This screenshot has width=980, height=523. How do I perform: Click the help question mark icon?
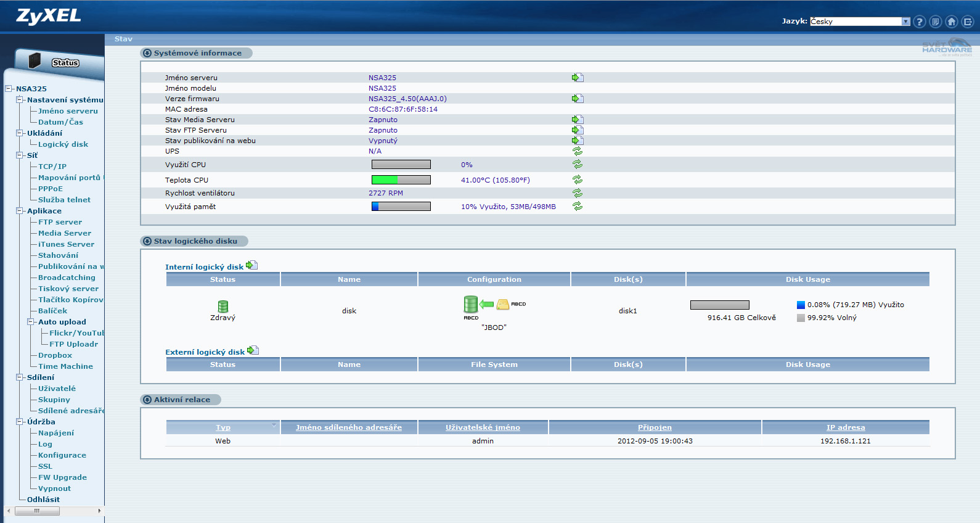(919, 22)
